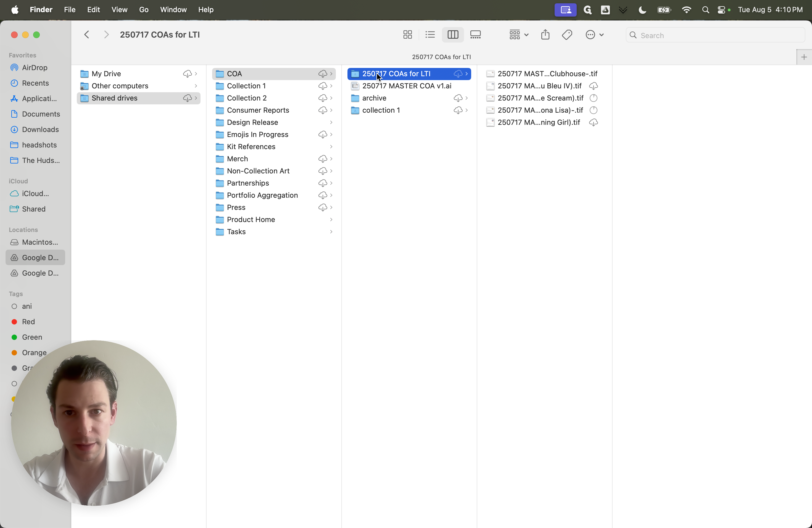Viewport: 812px width, 528px height.
Task: Select 250717 MASTER COA v1.ai file
Action: click(x=409, y=86)
